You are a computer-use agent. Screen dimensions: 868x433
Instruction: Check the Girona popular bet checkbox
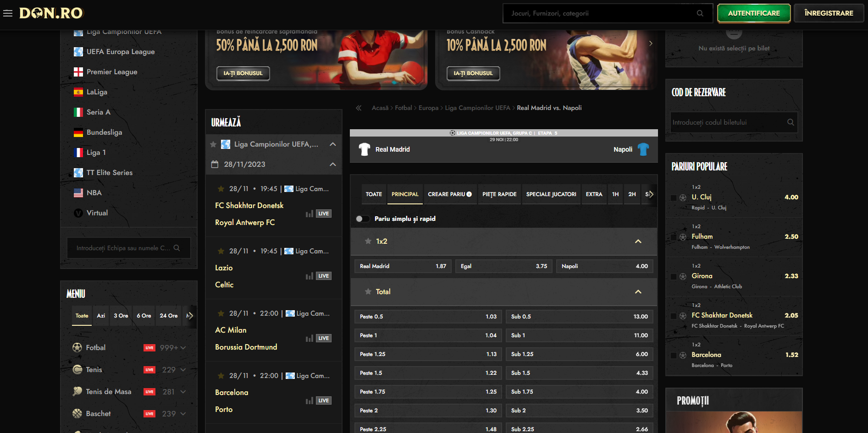(673, 277)
